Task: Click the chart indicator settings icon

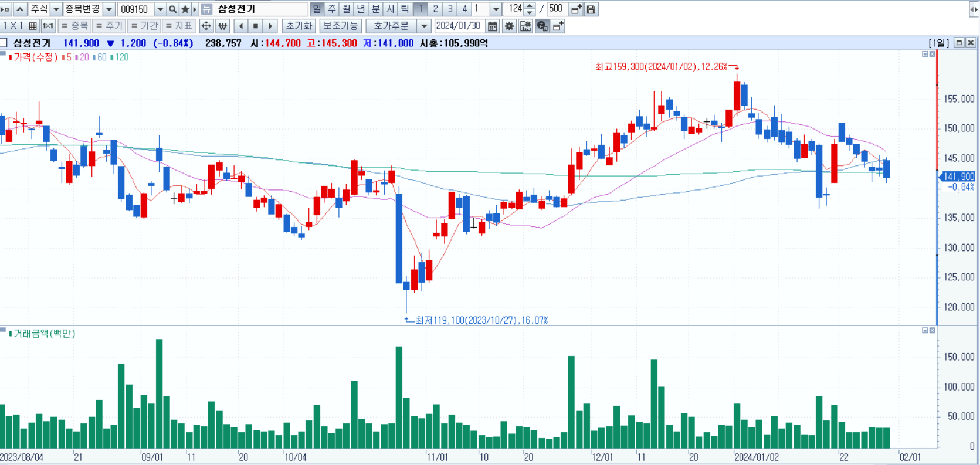Action: [x=525, y=26]
